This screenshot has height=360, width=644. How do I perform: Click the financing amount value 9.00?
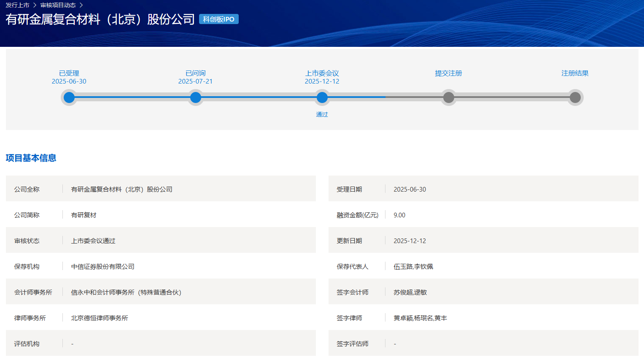tap(399, 215)
